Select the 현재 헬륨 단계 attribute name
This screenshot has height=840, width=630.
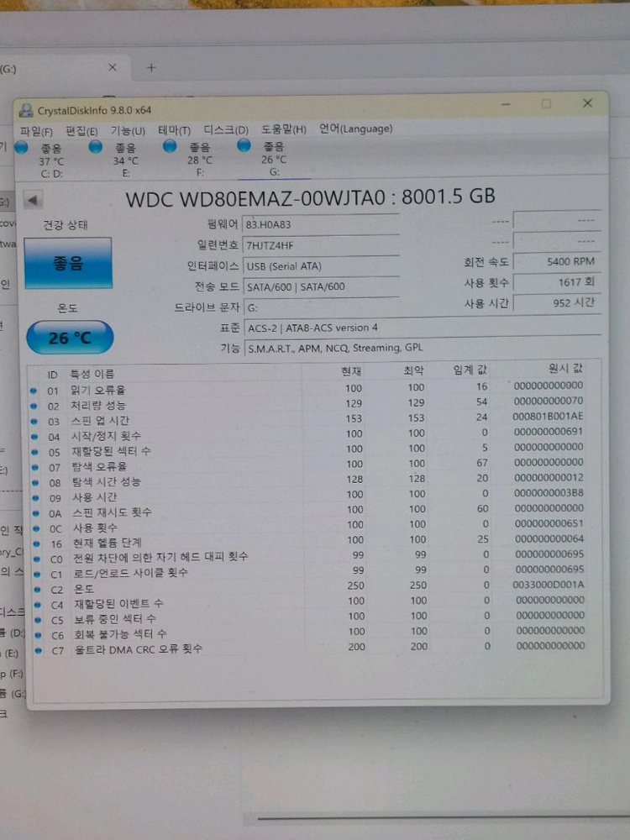pos(108,543)
